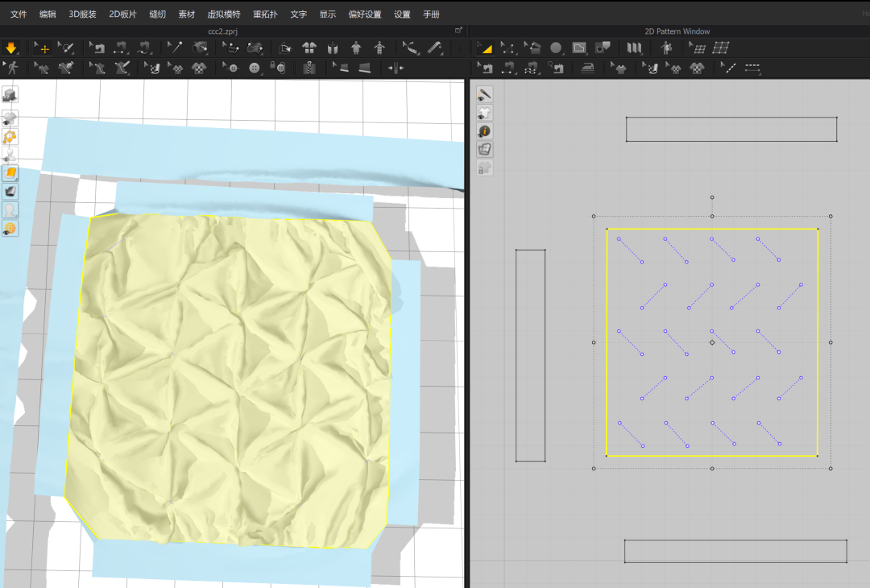
Task: Click the Fold 3D Garment box icon
Action: 285,48
